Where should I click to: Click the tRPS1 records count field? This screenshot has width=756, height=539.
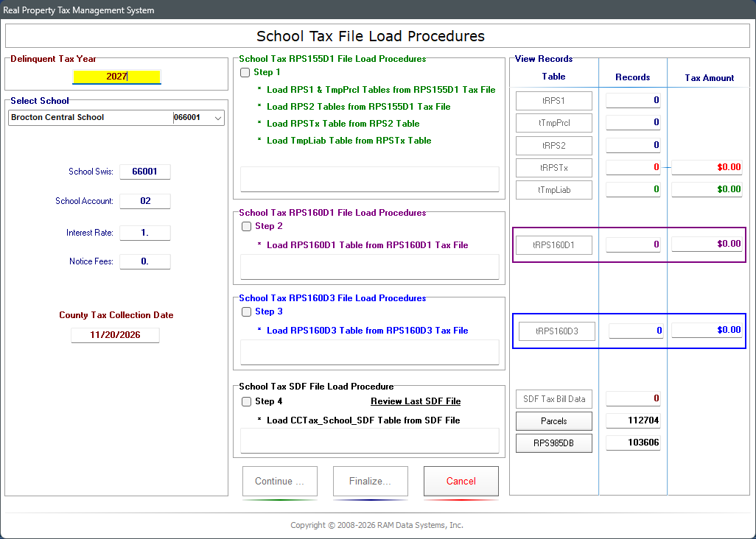633,100
